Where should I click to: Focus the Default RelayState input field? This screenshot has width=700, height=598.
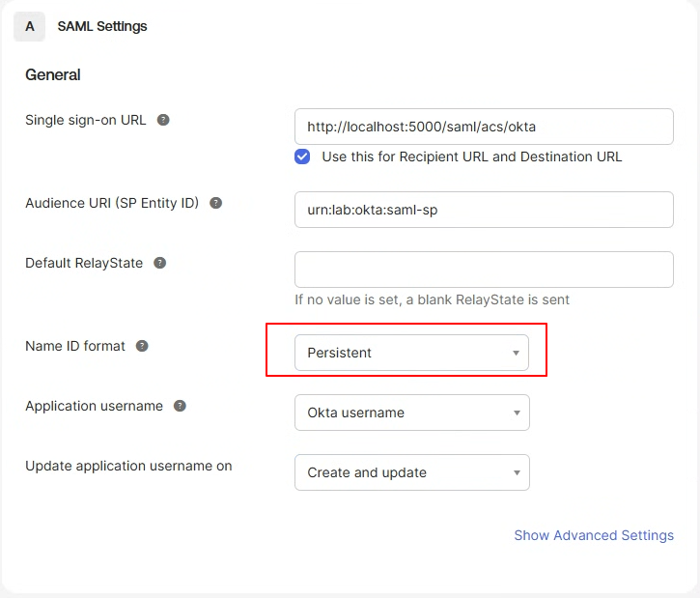pyautogui.click(x=484, y=270)
